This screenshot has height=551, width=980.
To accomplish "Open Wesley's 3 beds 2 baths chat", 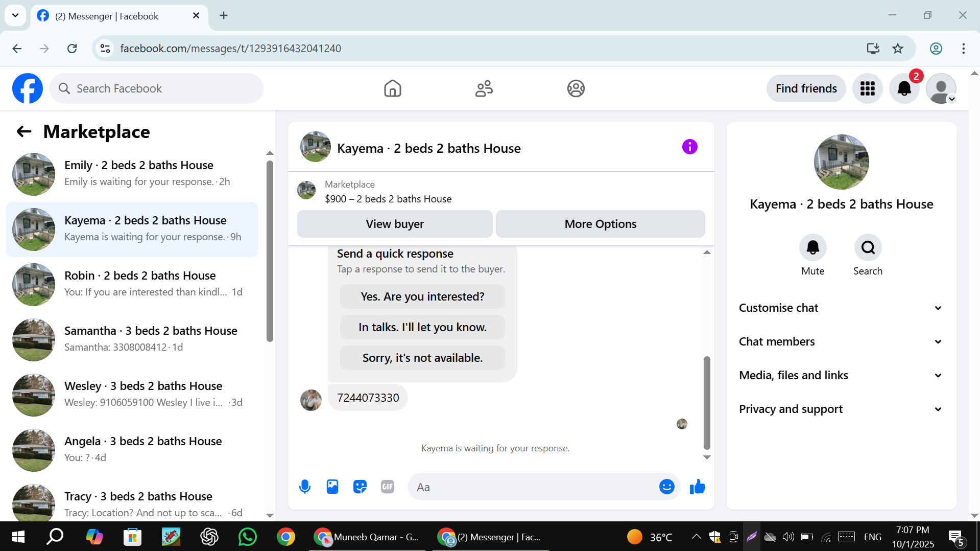I will (132, 395).
